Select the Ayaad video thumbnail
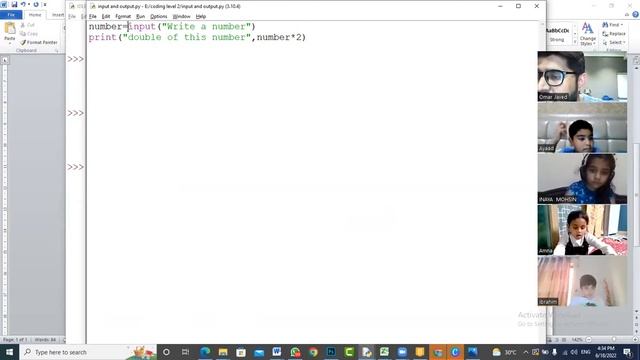Image resolution: width=640 pixels, height=360 pixels. (582, 127)
